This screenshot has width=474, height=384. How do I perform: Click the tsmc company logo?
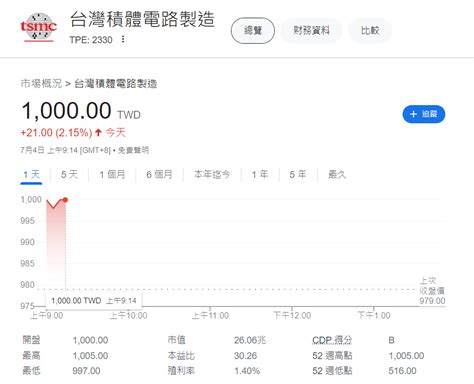point(38,27)
